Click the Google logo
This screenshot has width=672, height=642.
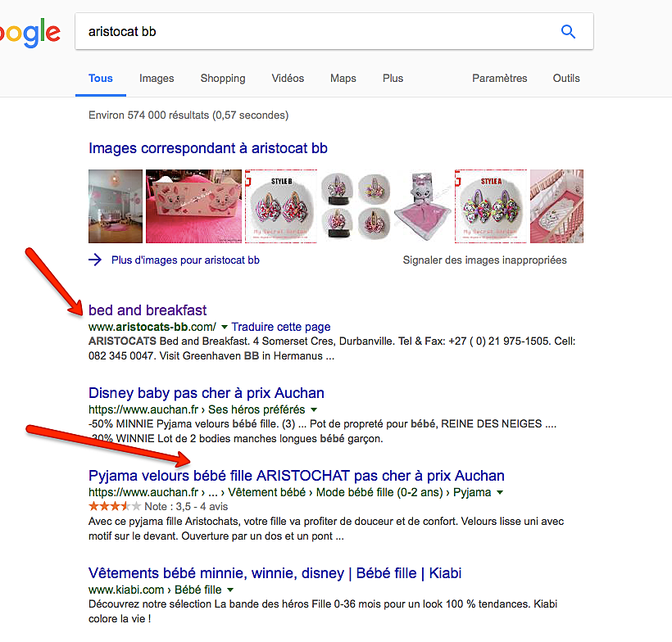(30, 33)
